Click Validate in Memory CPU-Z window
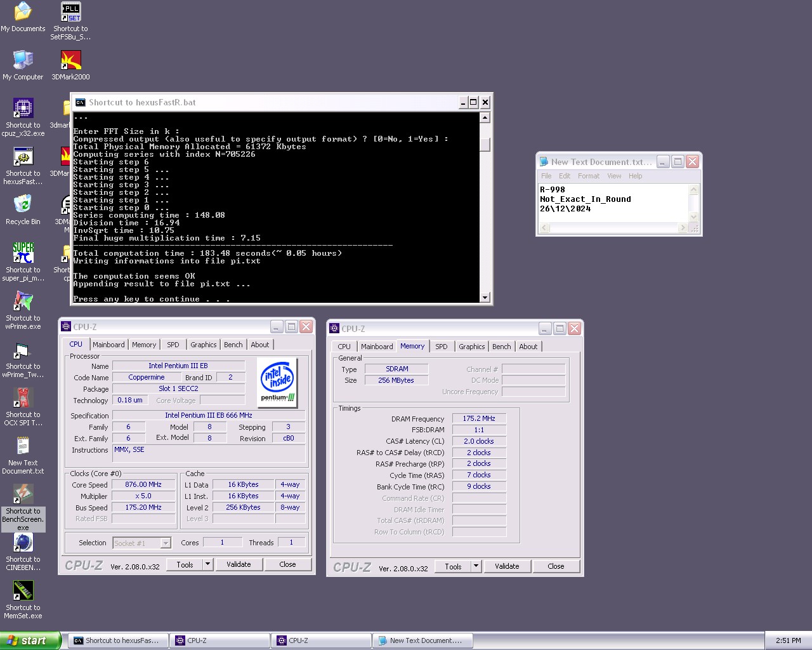812x650 pixels. point(507,566)
